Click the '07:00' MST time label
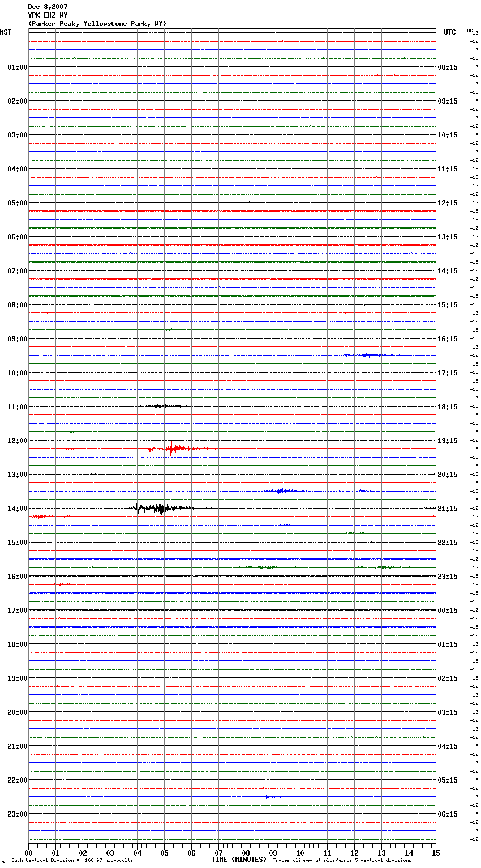 coord(18,271)
